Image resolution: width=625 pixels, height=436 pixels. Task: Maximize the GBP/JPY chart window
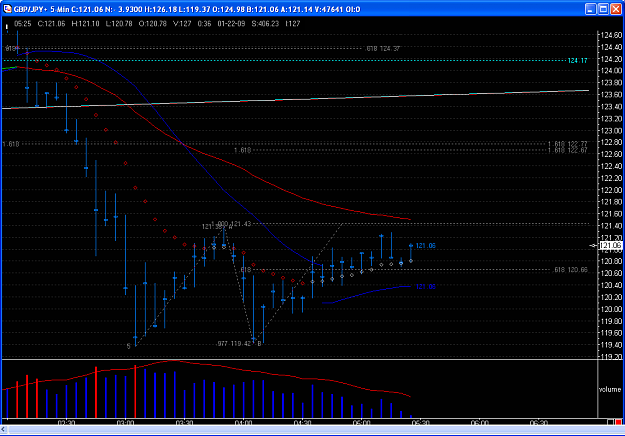[603, 9]
